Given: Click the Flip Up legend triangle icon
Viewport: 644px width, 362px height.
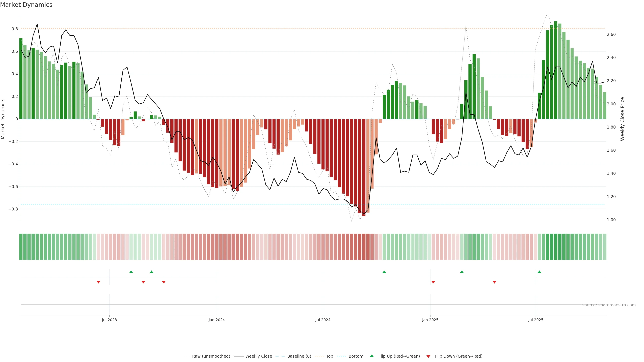Looking at the screenshot, I should coord(372,356).
